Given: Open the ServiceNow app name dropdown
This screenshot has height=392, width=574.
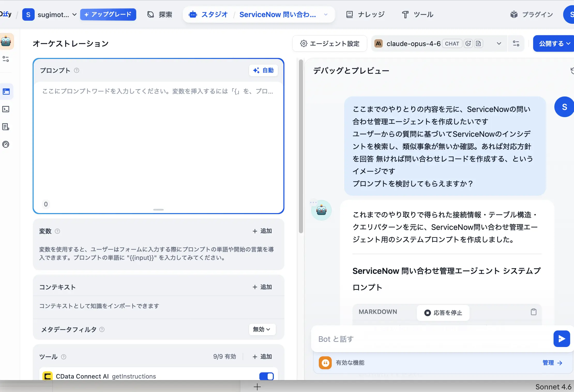Looking at the screenshot, I should [326, 14].
